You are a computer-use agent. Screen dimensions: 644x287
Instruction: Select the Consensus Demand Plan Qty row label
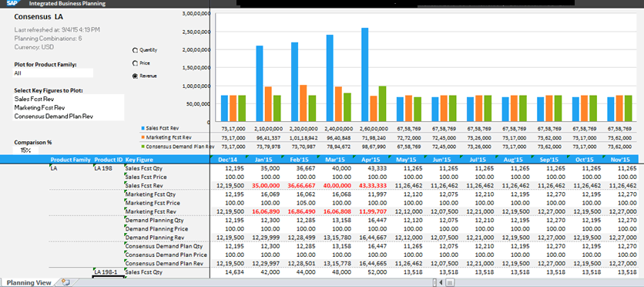tap(164, 246)
